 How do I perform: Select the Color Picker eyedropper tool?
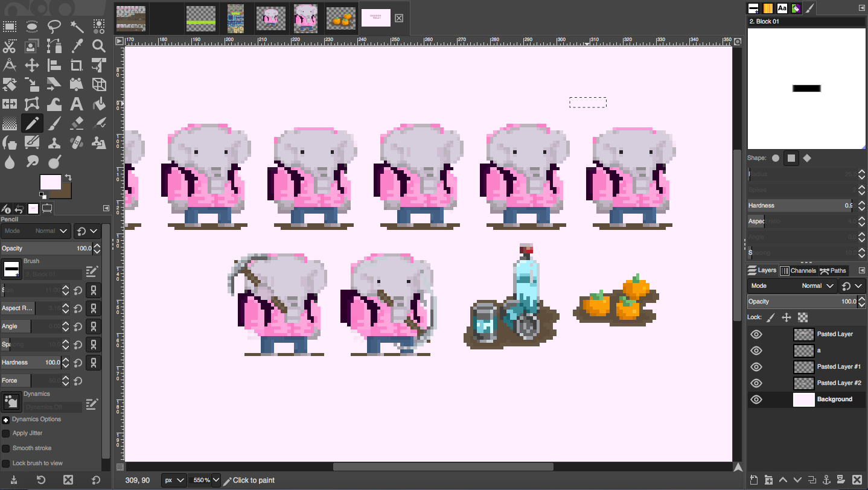coord(77,46)
